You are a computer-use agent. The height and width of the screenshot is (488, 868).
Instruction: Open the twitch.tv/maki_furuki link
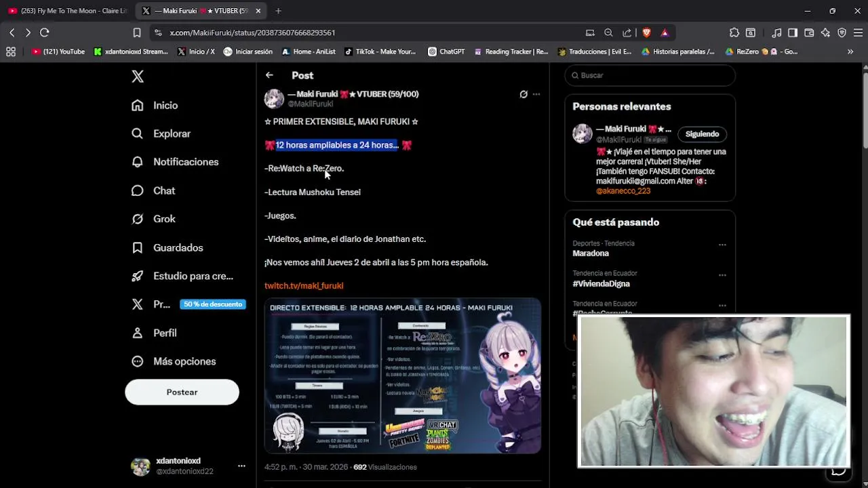(304, 285)
